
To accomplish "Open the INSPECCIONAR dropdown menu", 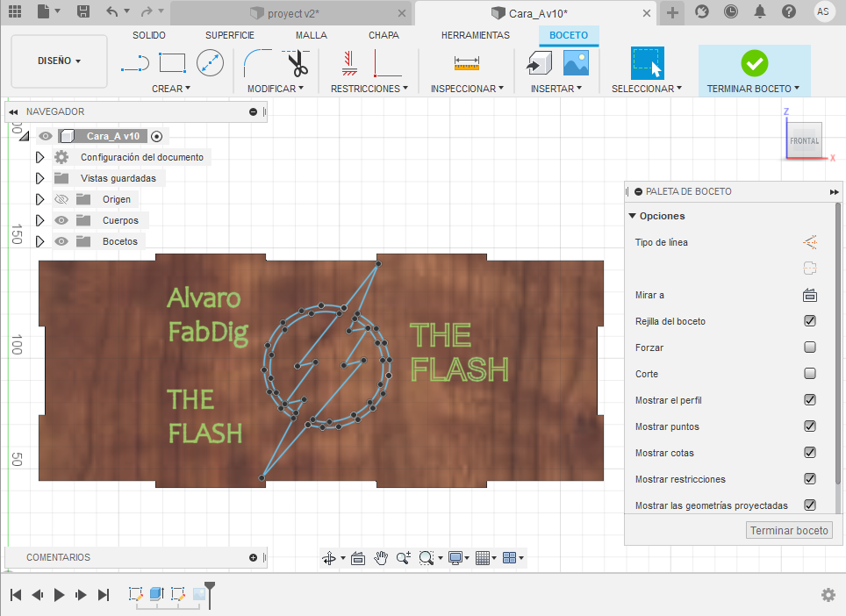I will pyautogui.click(x=467, y=89).
